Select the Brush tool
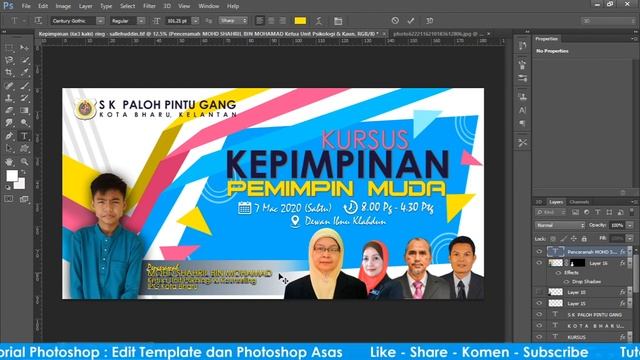Viewport: 640px width, 360px height. 24,86
